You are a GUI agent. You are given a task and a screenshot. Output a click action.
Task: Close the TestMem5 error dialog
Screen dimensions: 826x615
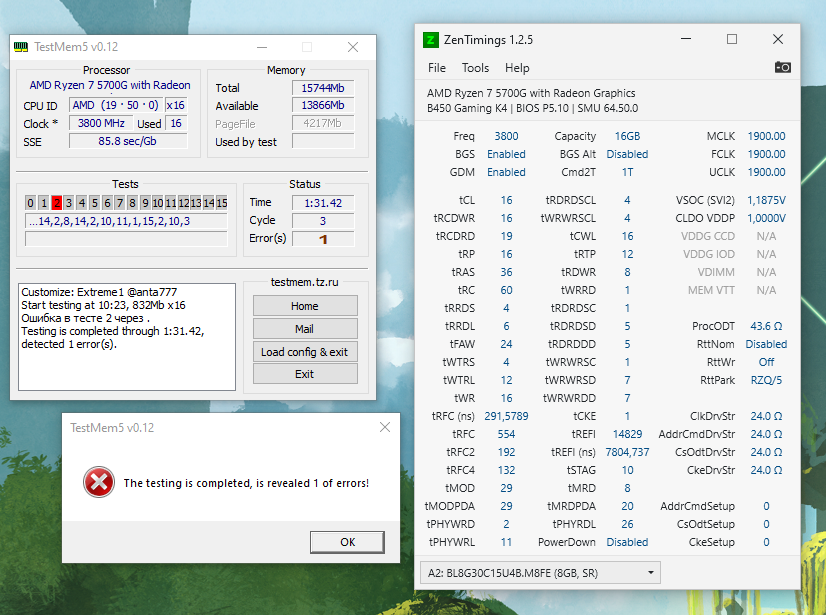pyautogui.click(x=385, y=427)
